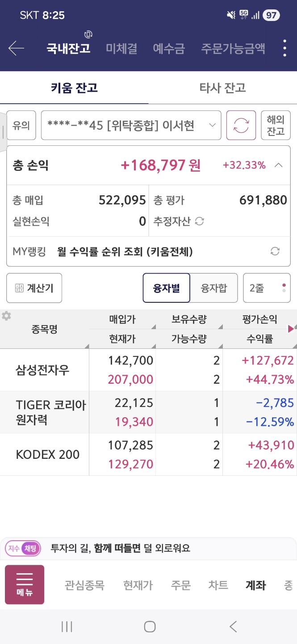Screen dimensions: 297x644
Task: Open the 미체결 top tab
Action: (x=121, y=48)
